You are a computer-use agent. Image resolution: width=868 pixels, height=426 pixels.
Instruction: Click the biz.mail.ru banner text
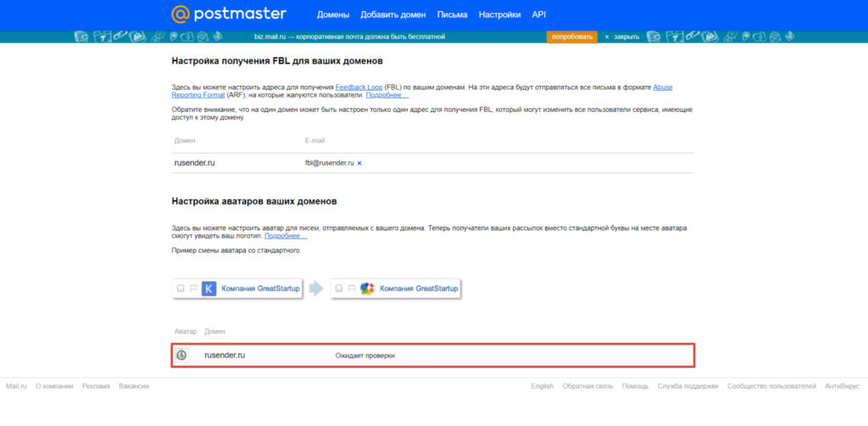click(349, 36)
